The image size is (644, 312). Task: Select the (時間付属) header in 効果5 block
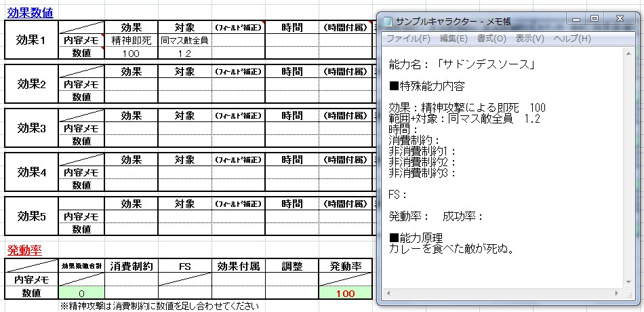coord(346,203)
